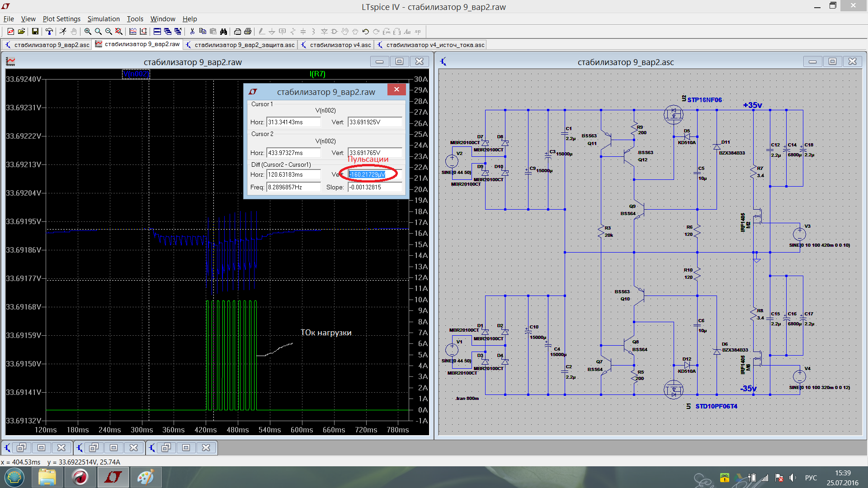
Task: Open File Explorer from the taskbar
Action: tap(47, 477)
